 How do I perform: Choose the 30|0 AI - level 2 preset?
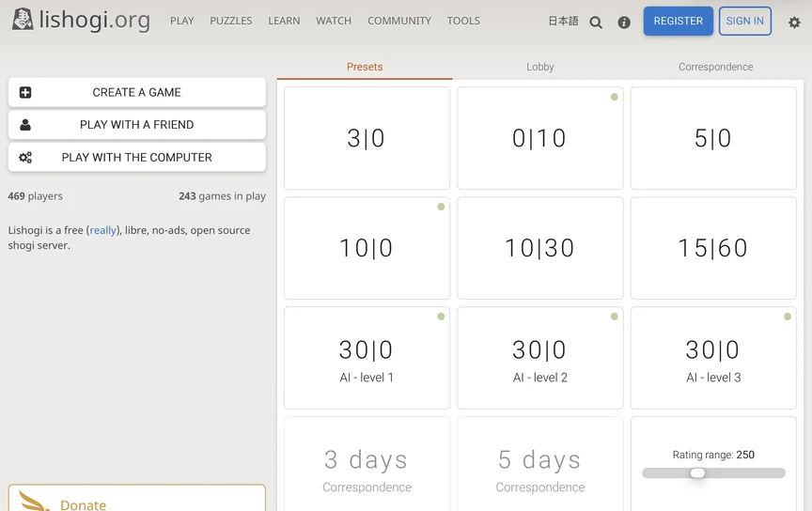[539, 358]
